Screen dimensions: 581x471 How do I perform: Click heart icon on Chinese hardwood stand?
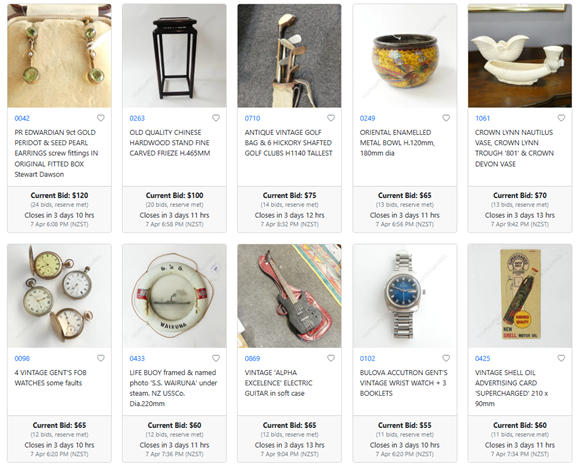pos(216,118)
